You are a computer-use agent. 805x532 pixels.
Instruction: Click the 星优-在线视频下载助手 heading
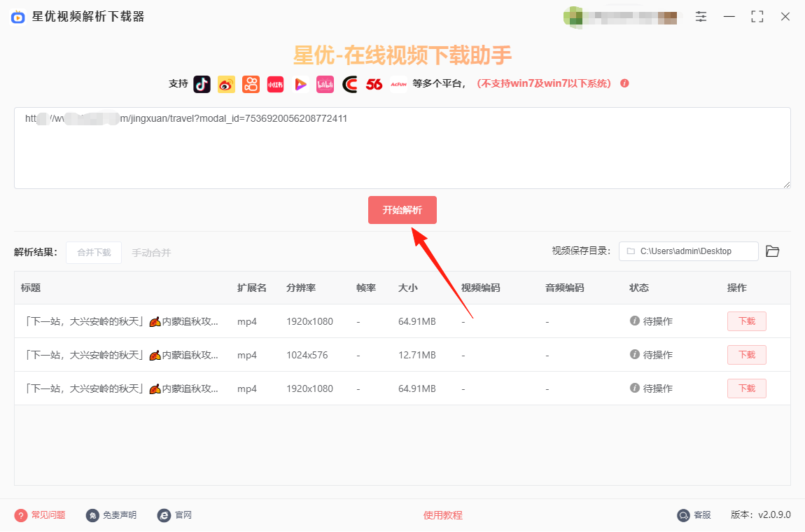(x=402, y=55)
